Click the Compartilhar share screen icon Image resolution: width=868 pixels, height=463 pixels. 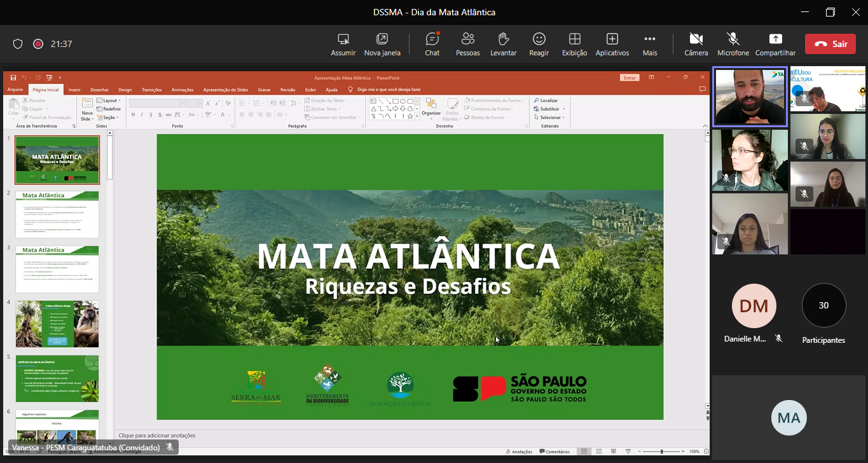coord(775,44)
